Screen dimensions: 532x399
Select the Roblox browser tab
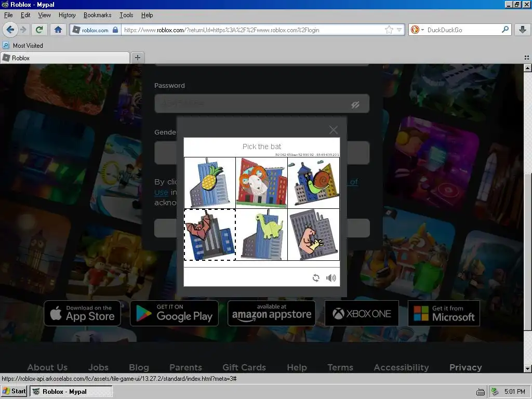click(65, 58)
